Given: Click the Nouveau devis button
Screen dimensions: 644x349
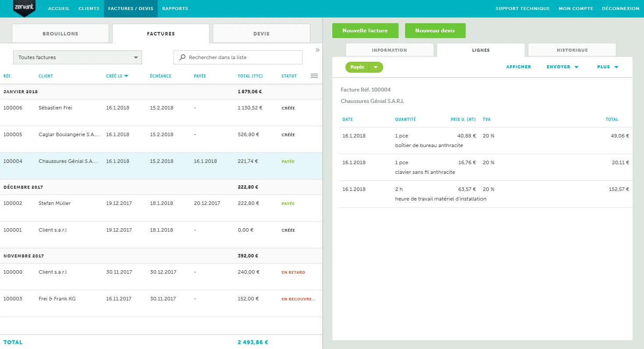Looking at the screenshot, I should coord(435,31).
